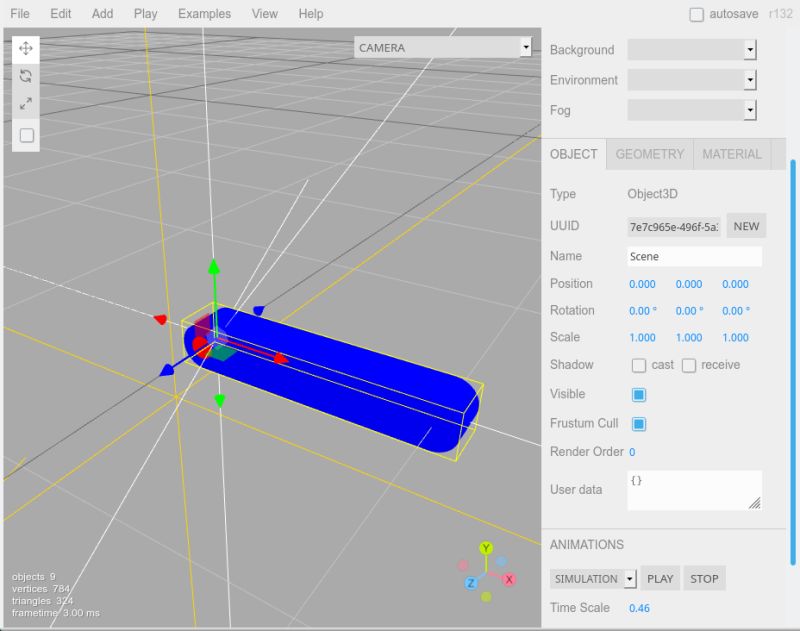This screenshot has width=800, height=631.
Task: Open the SIMULATION animation dropdown
Action: tap(593, 579)
